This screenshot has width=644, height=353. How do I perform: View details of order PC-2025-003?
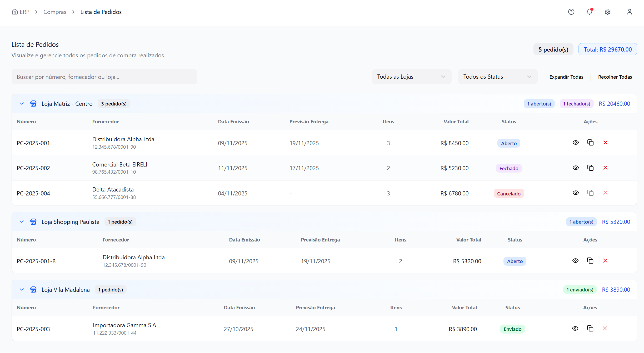coord(575,329)
